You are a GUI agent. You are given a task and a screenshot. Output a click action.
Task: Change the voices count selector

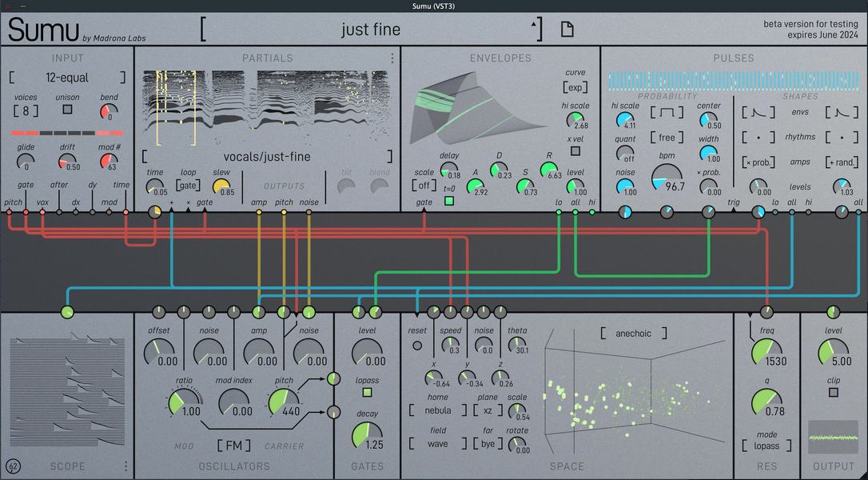click(26, 111)
